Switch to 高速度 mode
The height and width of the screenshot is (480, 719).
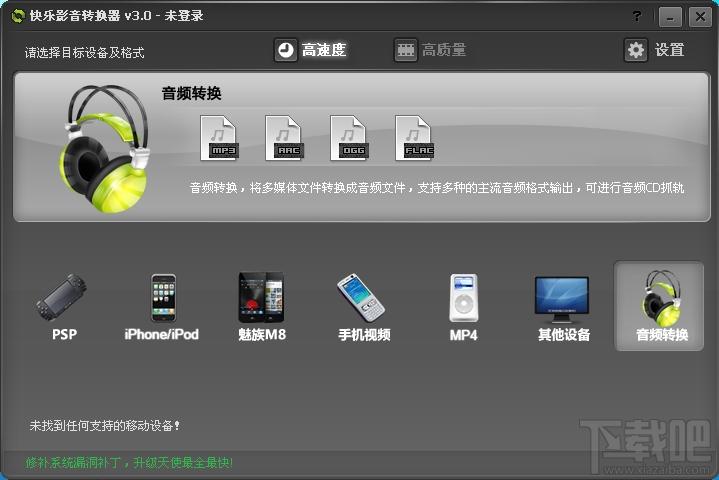pos(310,50)
